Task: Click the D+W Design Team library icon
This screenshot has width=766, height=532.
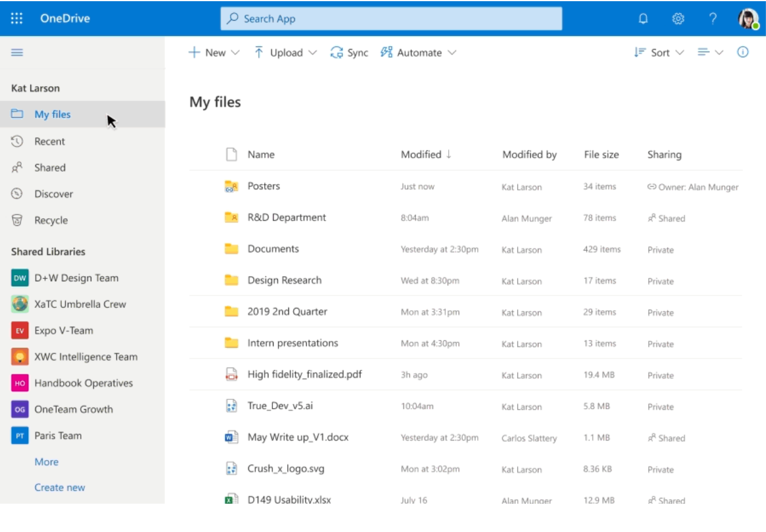Action: 20,278
